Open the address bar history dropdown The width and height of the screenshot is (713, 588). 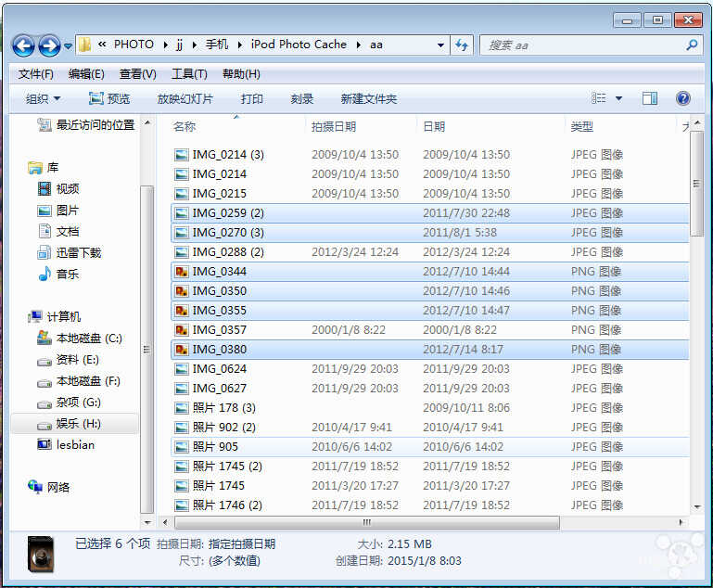440,45
